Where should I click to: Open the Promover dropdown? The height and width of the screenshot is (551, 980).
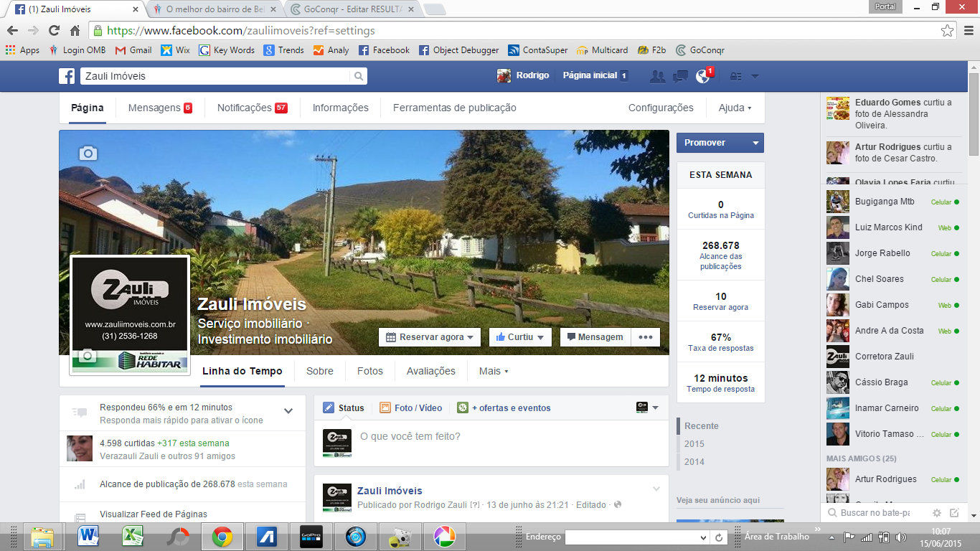pos(755,143)
